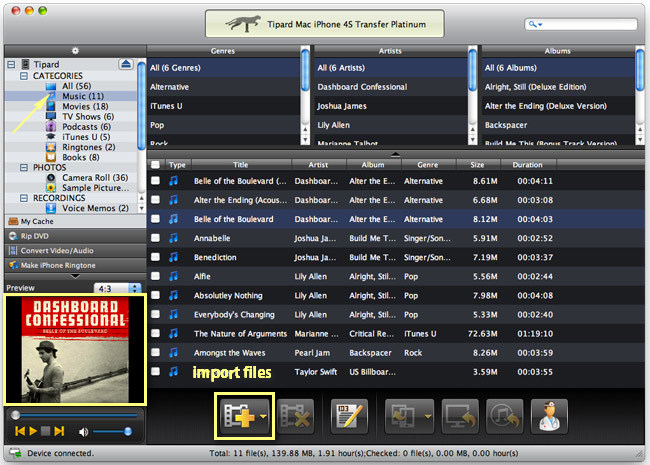This screenshot has width=650, height=465.
Task: Click the Podcasts category icon
Action: coord(51,127)
